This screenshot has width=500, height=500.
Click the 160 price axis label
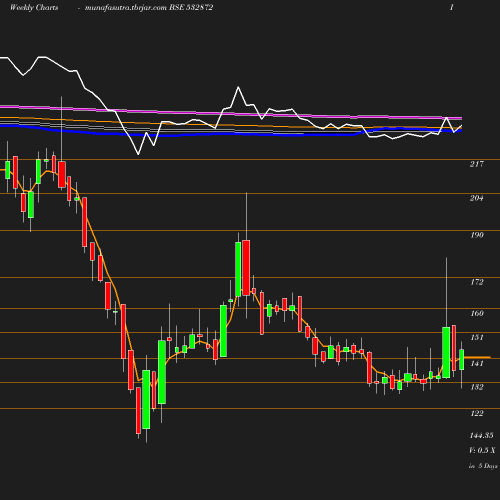(477, 313)
